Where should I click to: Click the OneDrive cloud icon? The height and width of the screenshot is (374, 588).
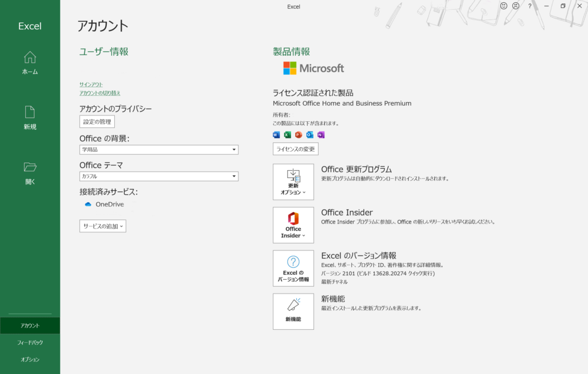click(x=88, y=205)
